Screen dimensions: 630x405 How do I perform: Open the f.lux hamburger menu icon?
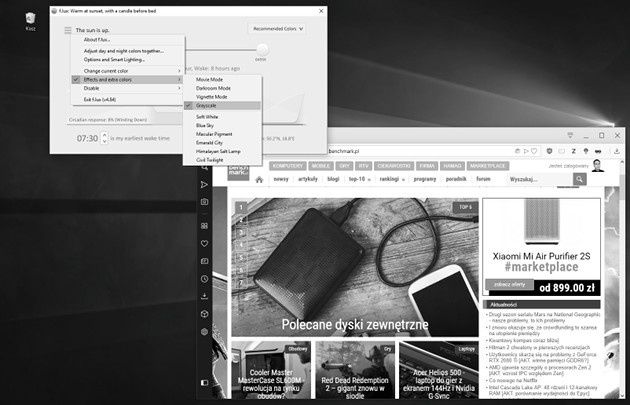(68, 30)
